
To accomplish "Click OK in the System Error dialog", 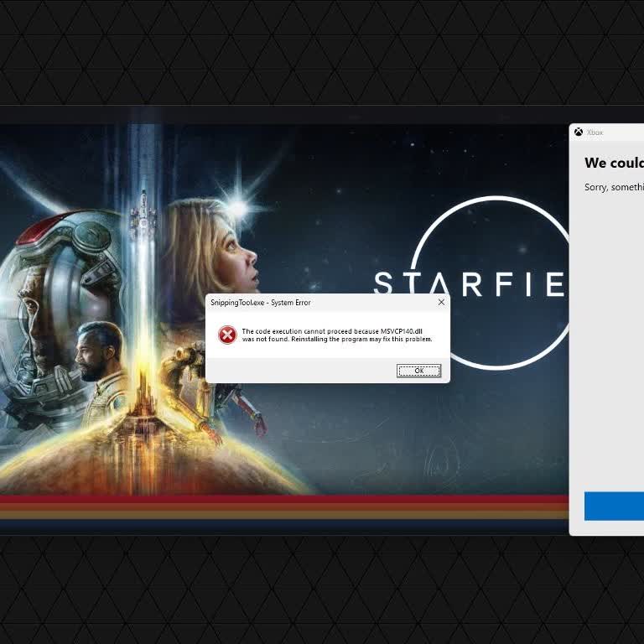I will coord(418,371).
